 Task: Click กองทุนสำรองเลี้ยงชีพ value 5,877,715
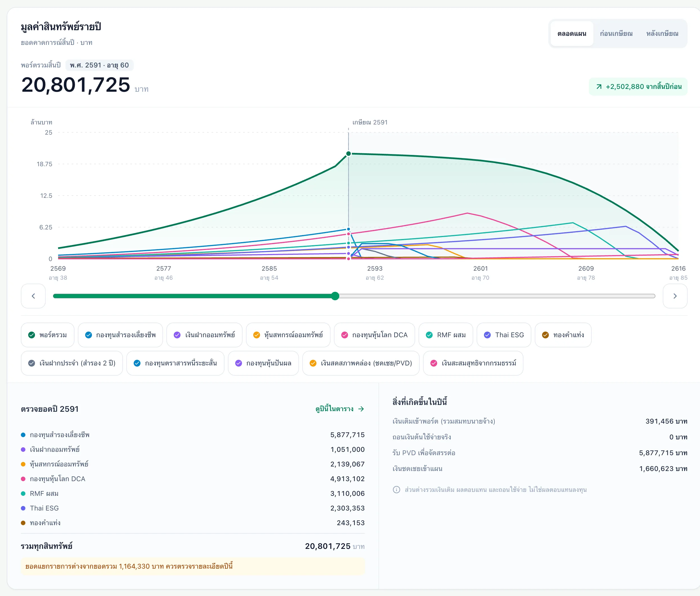[347, 435]
